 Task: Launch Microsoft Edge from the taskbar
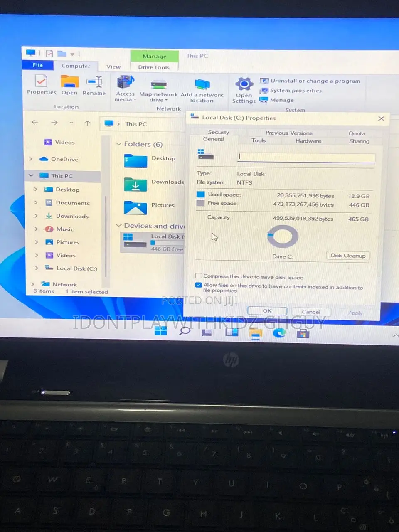point(279,333)
